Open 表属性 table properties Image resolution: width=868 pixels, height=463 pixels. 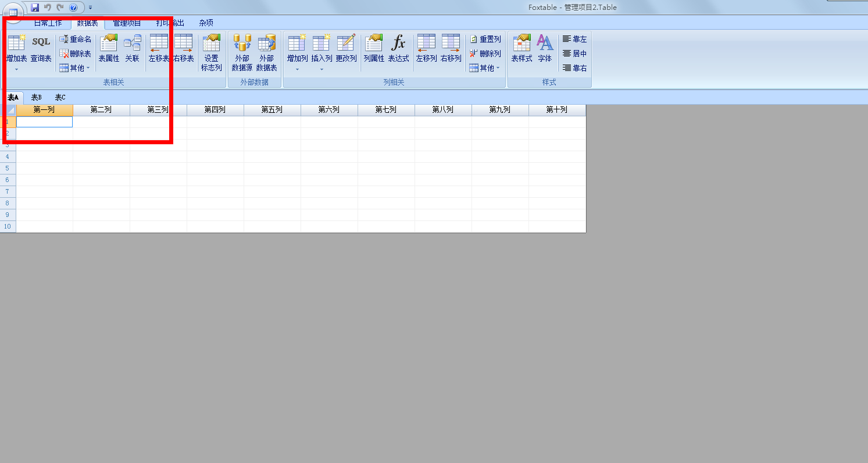[x=109, y=49]
